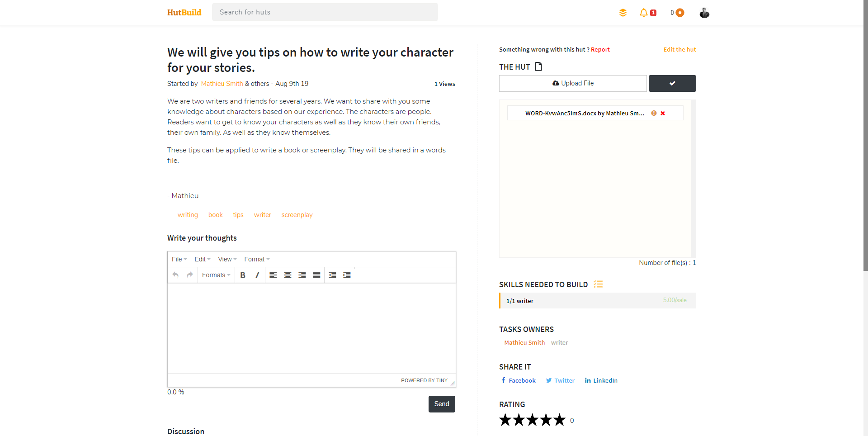Viewport: 868px width, 436px height.
Task: Click the Edit the hut link
Action: 679,49
